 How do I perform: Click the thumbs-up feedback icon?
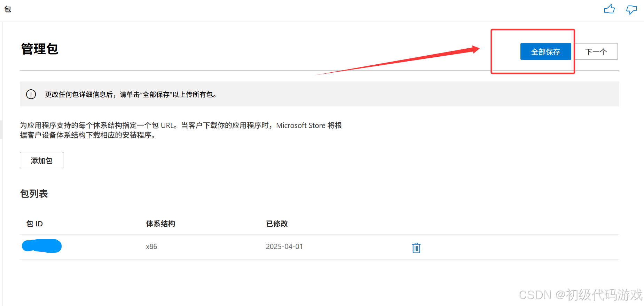(609, 9)
